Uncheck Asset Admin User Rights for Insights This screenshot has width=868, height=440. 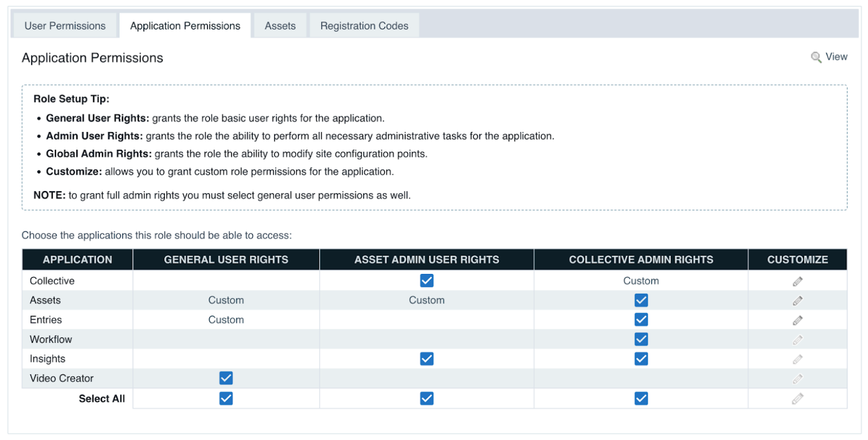pyautogui.click(x=427, y=358)
